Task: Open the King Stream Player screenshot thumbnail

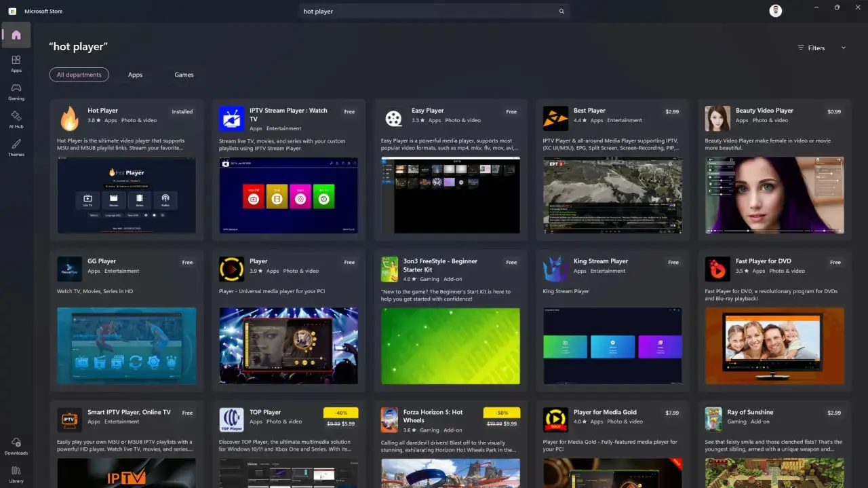Action: 612,346
